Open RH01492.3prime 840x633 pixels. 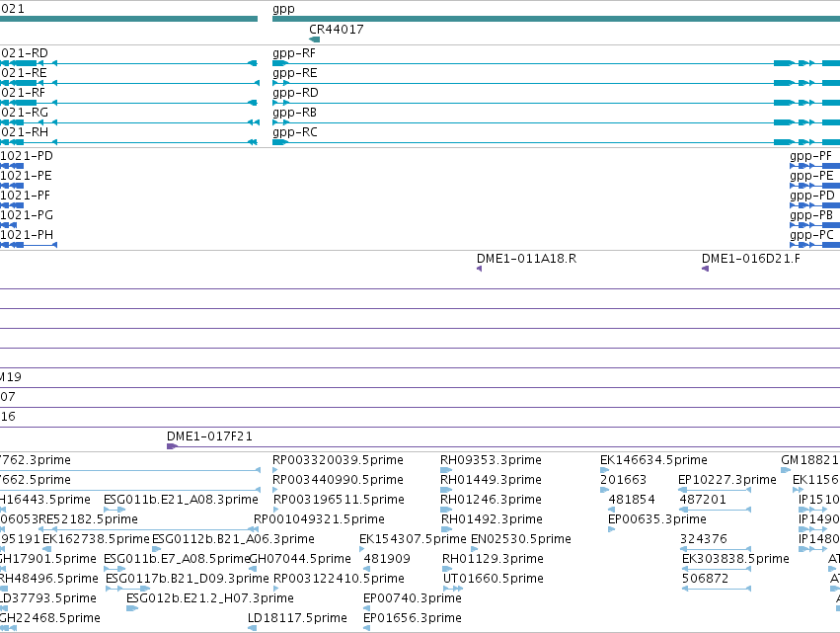tap(492, 519)
